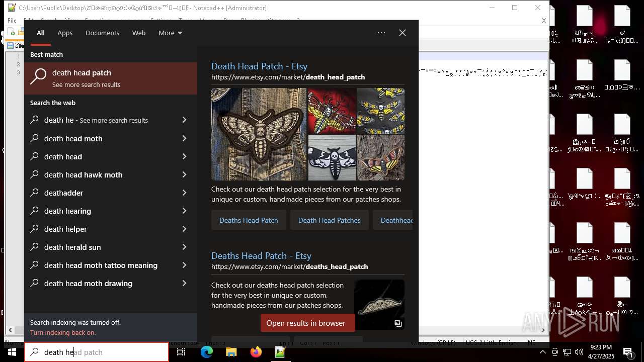The height and width of the screenshot is (362, 644).
Task: Open red background moth patch image
Action: click(x=332, y=111)
